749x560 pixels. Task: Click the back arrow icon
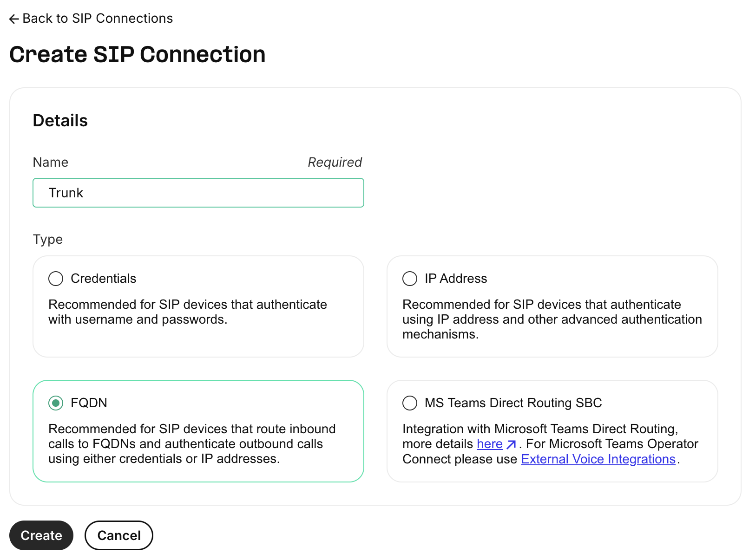click(x=14, y=19)
